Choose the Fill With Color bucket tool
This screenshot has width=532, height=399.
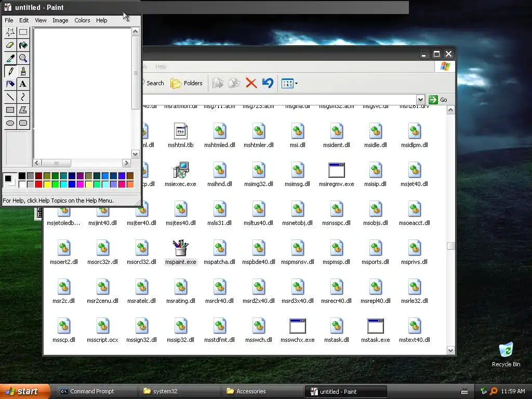click(x=23, y=45)
